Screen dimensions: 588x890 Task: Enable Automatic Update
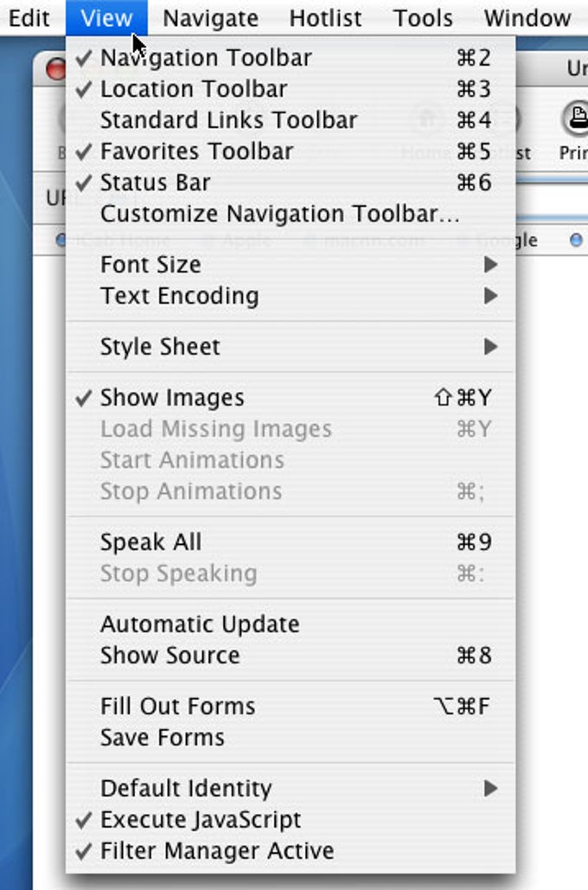291,625
